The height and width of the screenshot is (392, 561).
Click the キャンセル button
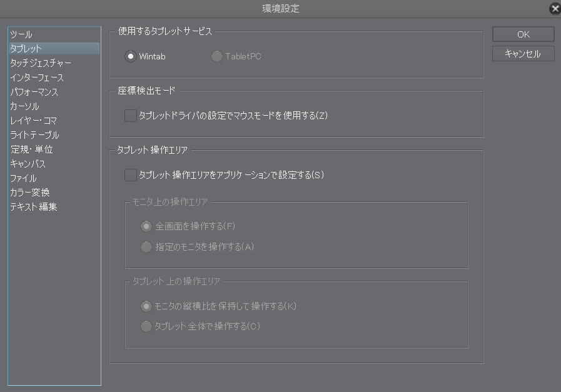(x=523, y=54)
